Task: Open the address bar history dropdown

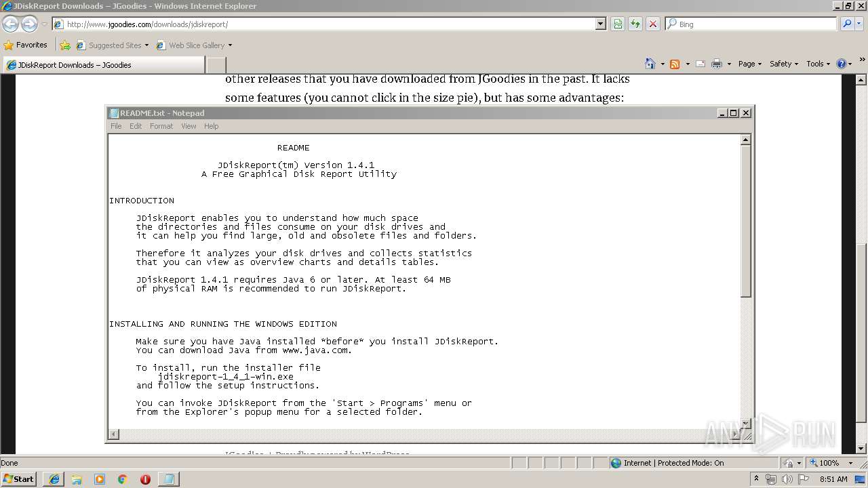Action: pyautogui.click(x=601, y=24)
